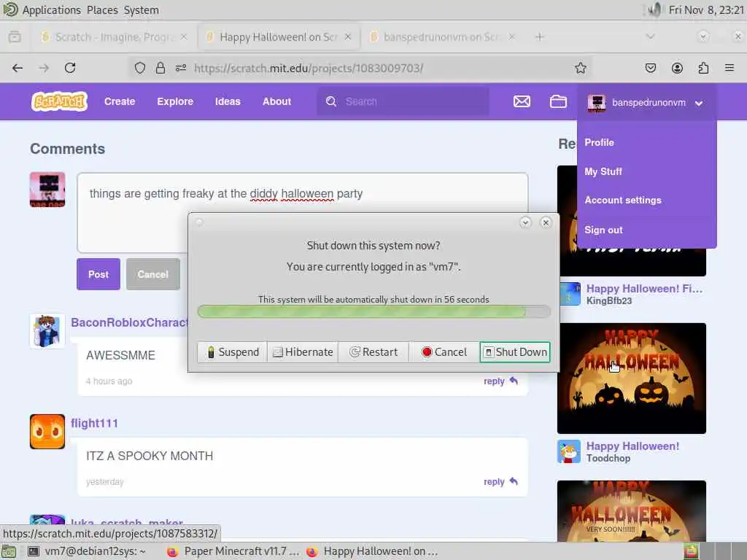Click the Hibernate button
The image size is (747, 560).
coord(303,352)
